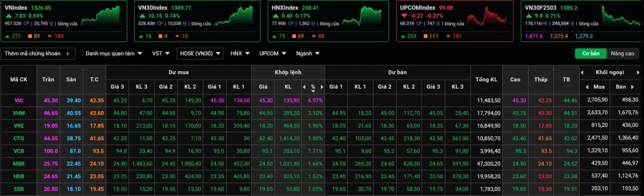Click the left arrow beside the % column header
The height and width of the screenshot is (196, 644).
coord(304,86)
